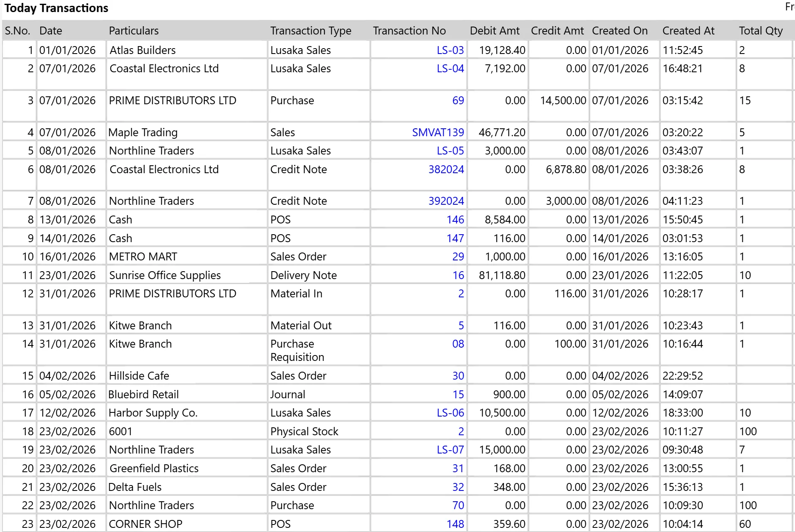The image size is (795, 532).
Task: Select the Today Transactions heading
Action: pyautogui.click(x=56, y=8)
